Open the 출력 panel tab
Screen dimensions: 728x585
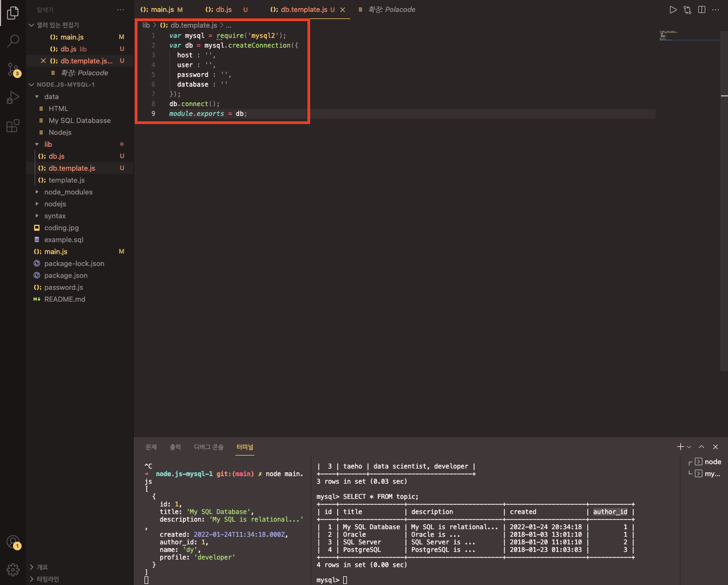(x=175, y=447)
